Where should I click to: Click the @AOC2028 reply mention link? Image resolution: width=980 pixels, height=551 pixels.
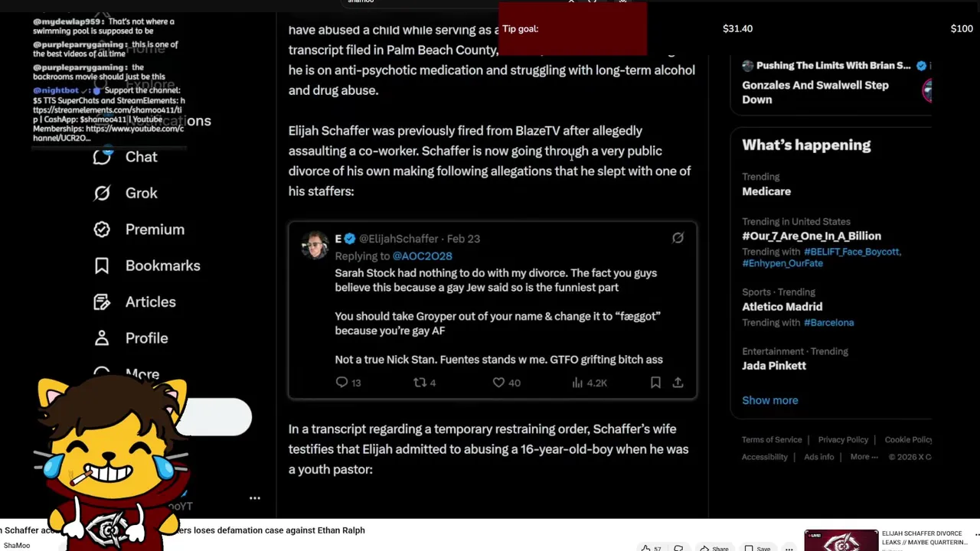(x=422, y=256)
